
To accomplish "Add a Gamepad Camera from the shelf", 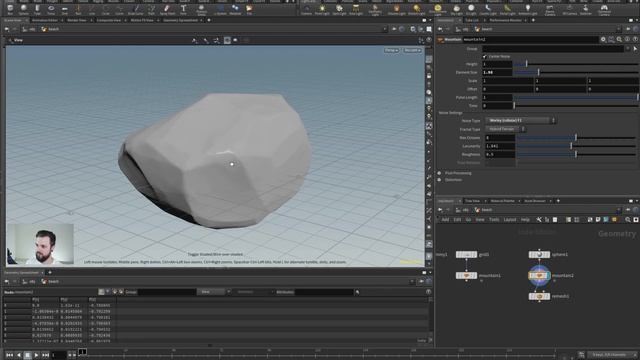I will pyautogui.click(x=604, y=10).
